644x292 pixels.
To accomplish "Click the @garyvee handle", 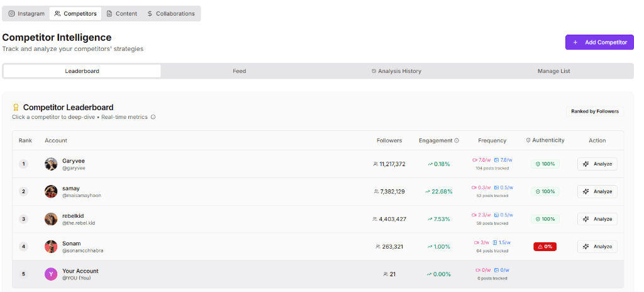I will (74, 168).
